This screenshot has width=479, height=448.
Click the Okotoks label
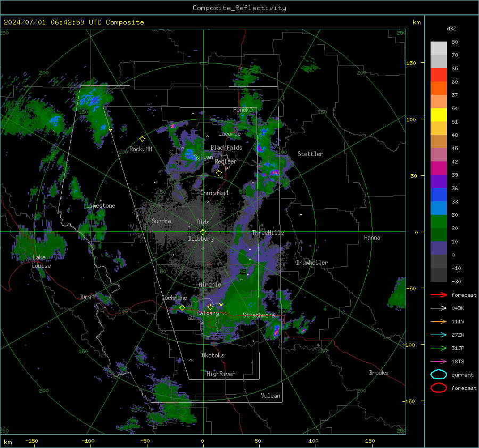213,355
